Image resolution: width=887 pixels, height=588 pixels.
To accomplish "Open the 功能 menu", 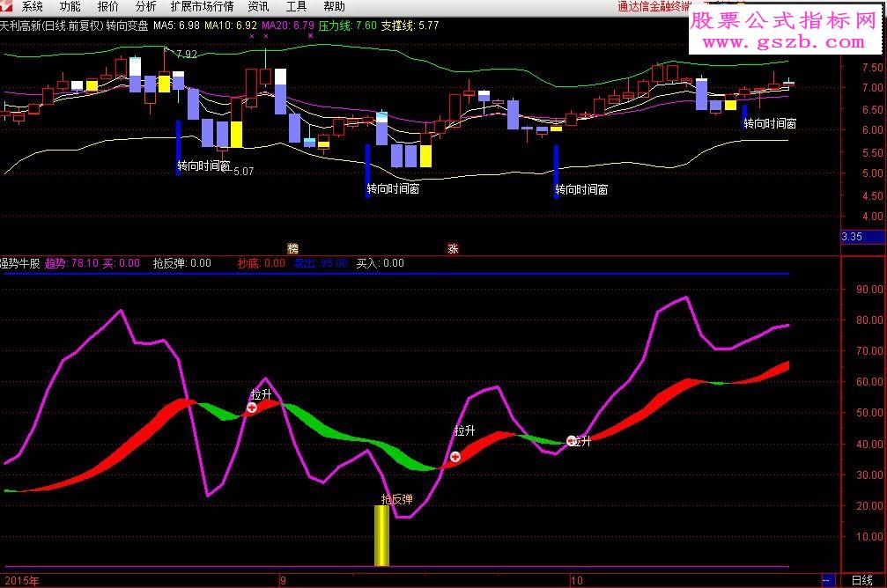I will (x=70, y=7).
